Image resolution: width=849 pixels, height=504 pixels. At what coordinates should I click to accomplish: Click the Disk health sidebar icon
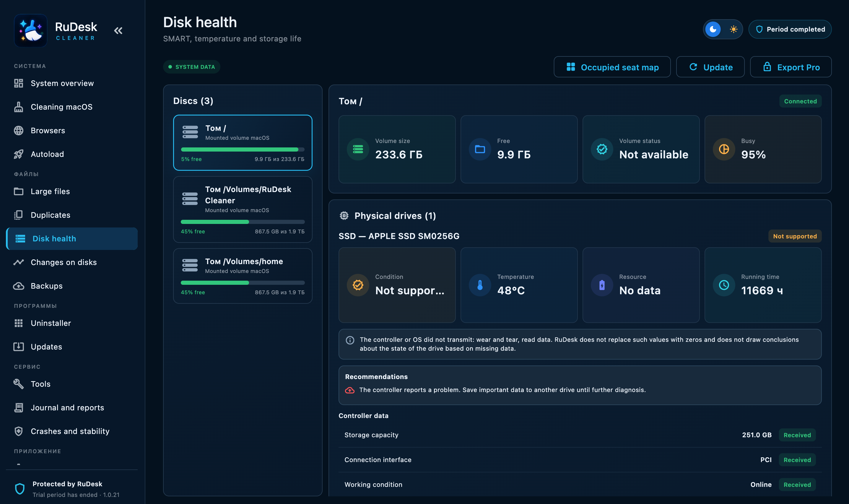click(x=20, y=239)
